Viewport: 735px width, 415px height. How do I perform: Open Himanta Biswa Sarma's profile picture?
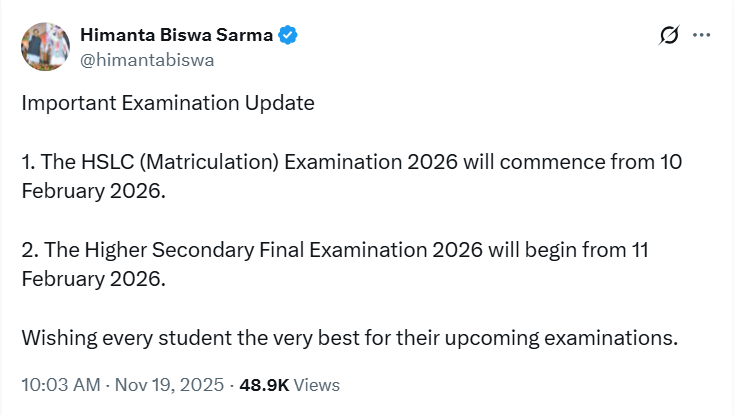[45, 47]
